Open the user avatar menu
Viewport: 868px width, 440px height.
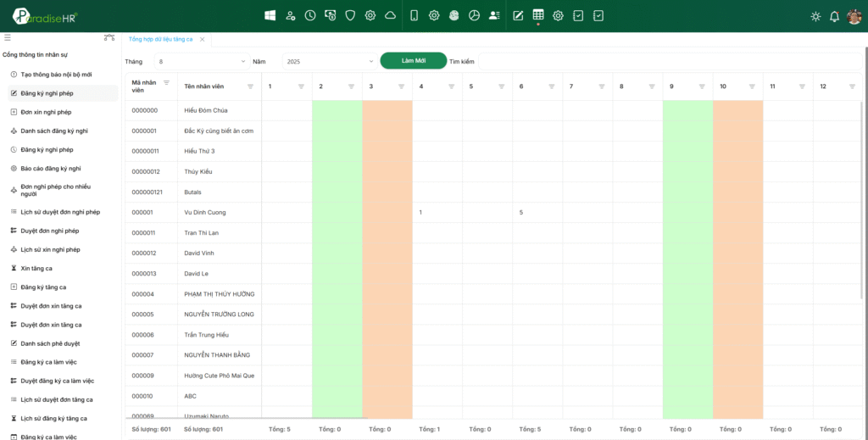tap(854, 17)
